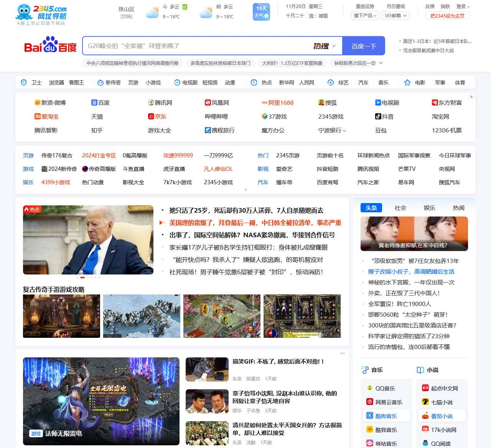Screen dimensions: 491x448
Task: Switch to the 社会 tab
Action: tap(400, 208)
